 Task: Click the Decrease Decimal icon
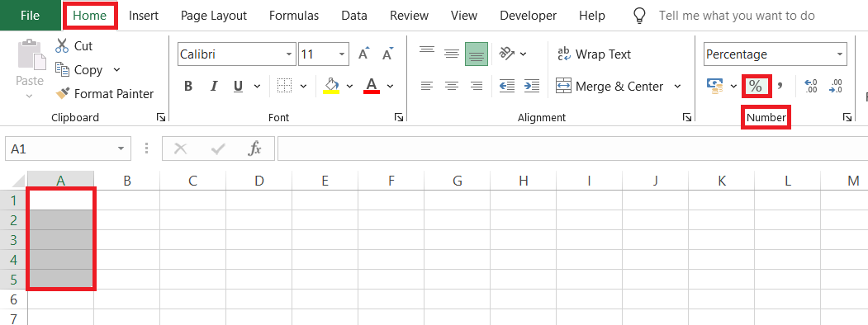[x=836, y=86]
